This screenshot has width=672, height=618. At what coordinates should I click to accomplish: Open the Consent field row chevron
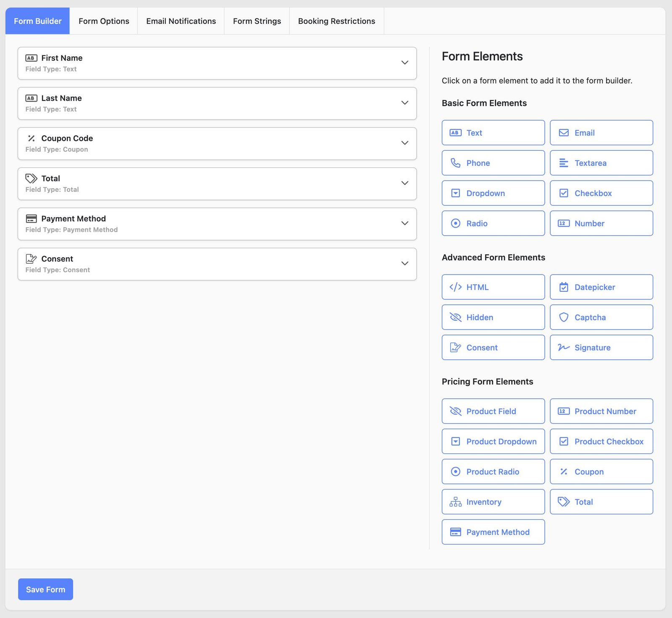tap(405, 264)
